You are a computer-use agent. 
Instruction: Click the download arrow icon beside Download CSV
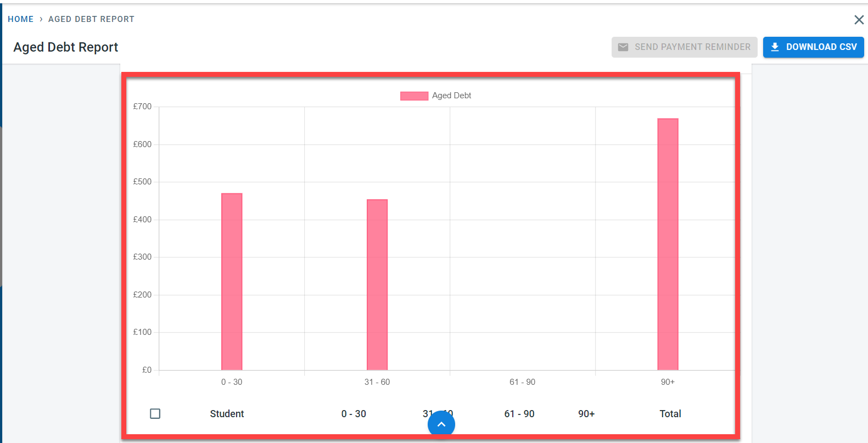(x=775, y=47)
